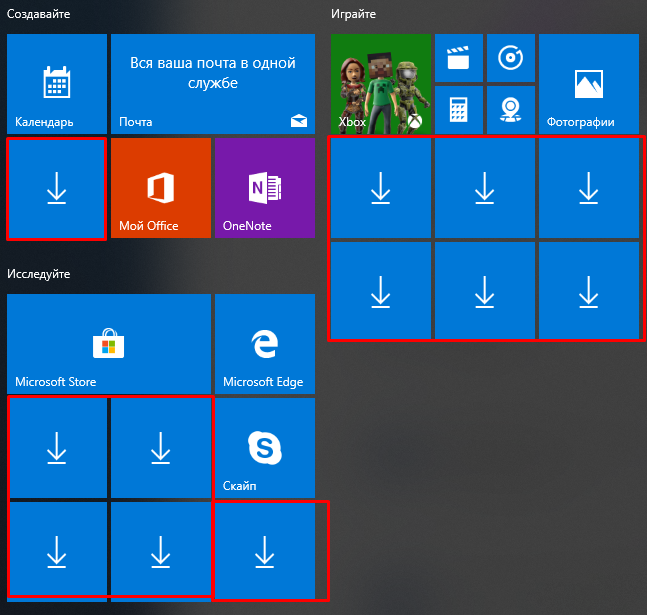The height and width of the screenshot is (615, 647).
Task: Launch the Мой Office tile
Action: tap(161, 188)
